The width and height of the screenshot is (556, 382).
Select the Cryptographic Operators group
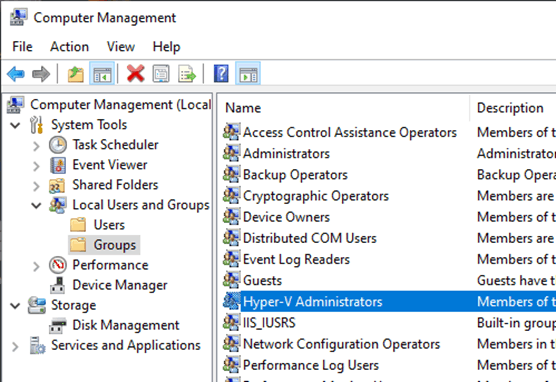[x=316, y=196]
